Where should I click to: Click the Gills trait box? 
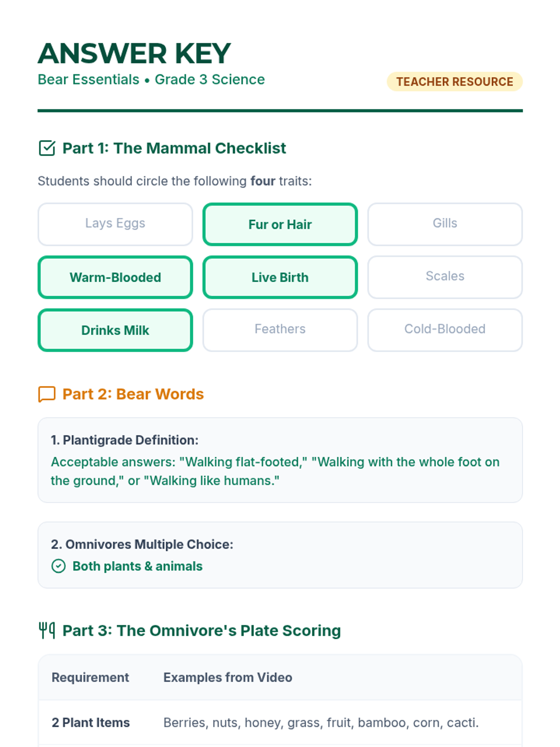pos(445,224)
